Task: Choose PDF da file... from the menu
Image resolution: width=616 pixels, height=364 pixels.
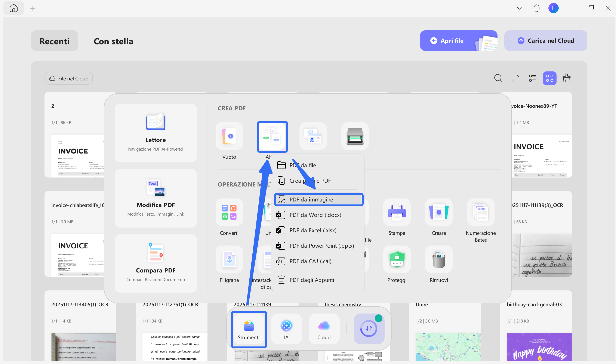Action: [318, 165]
